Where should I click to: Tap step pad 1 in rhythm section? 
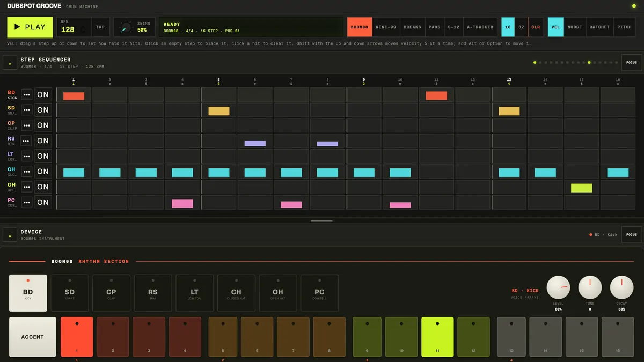(77, 337)
